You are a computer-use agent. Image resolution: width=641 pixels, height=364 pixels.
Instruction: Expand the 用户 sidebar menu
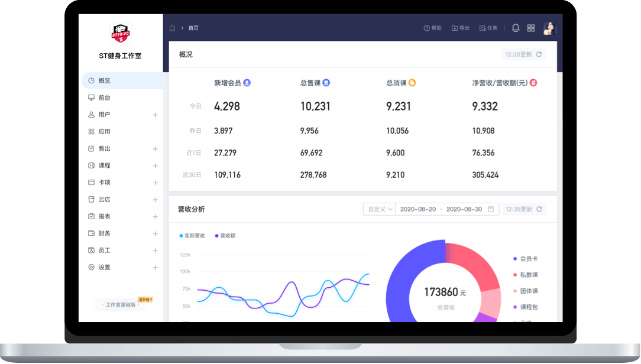(x=155, y=115)
